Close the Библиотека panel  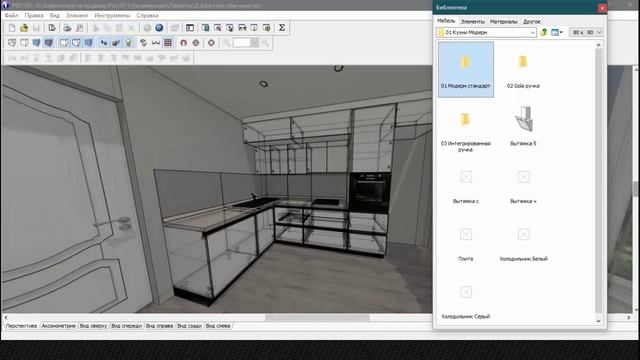pyautogui.click(x=602, y=8)
